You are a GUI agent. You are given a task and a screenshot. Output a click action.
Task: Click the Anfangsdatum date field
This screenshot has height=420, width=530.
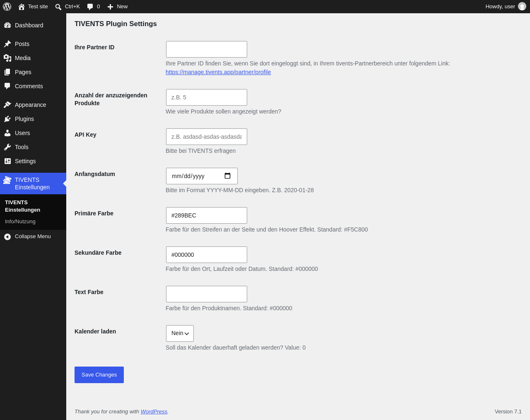[x=202, y=176]
